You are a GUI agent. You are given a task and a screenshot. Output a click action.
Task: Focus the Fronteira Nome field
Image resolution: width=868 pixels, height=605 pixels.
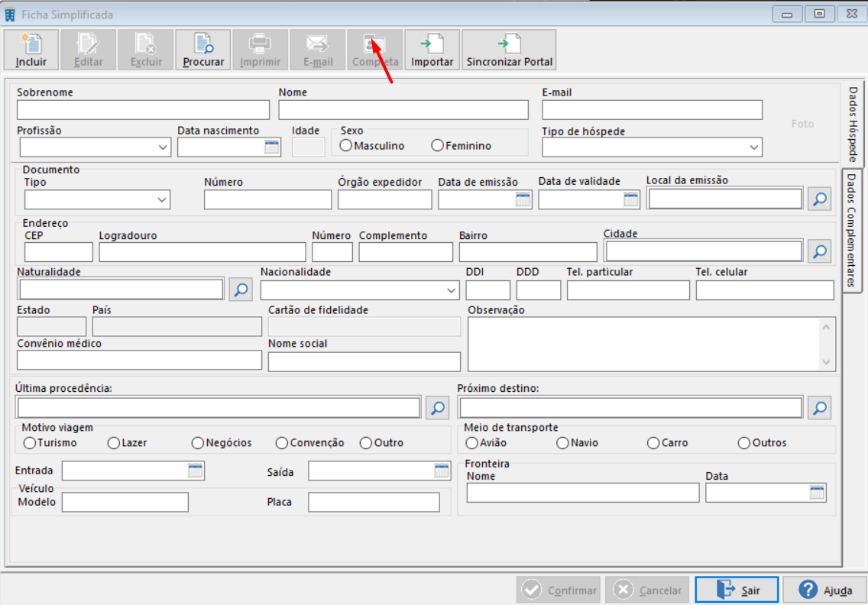583,493
